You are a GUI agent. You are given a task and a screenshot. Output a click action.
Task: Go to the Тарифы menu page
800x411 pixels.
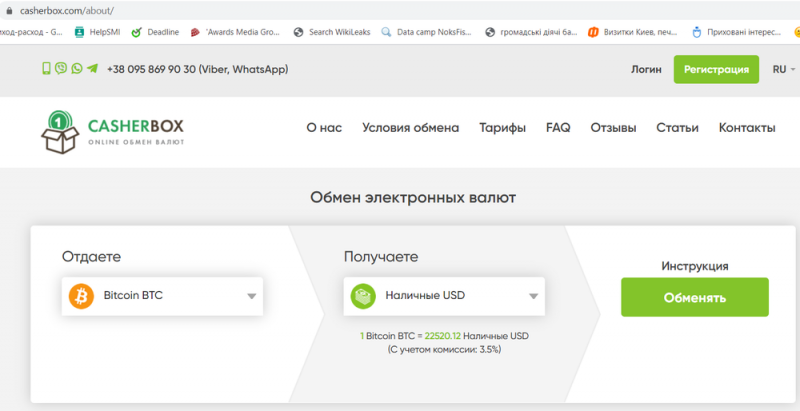point(503,128)
